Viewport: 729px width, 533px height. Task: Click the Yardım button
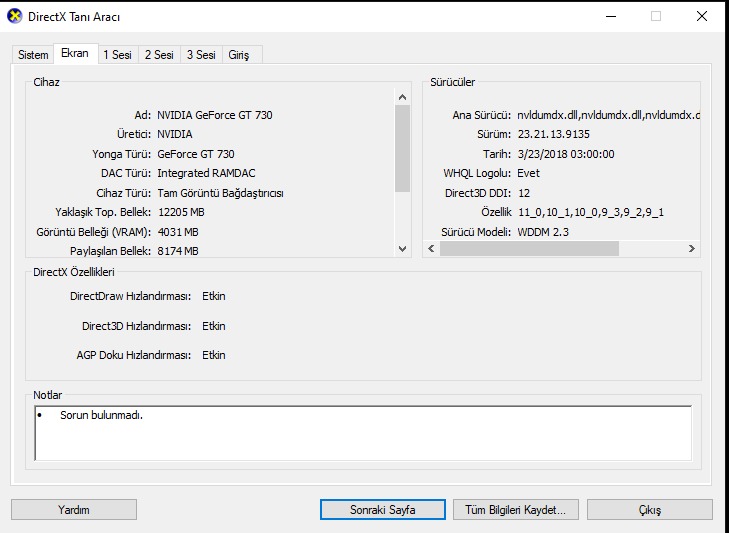[x=74, y=510]
